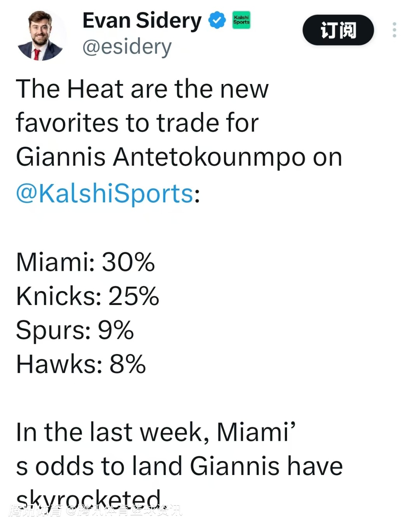Image resolution: width=420 pixels, height=524 pixels.
Task: Click the Evan Sidery display name
Action: pos(142,21)
